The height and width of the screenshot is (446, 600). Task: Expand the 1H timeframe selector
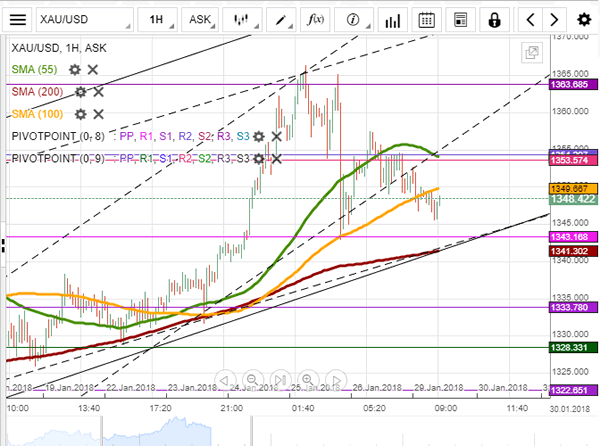(157, 19)
